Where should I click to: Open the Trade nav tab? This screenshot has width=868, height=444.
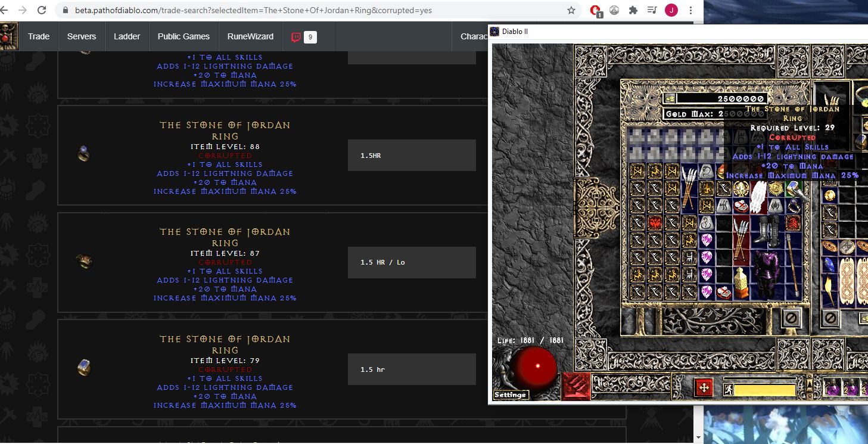tap(39, 37)
